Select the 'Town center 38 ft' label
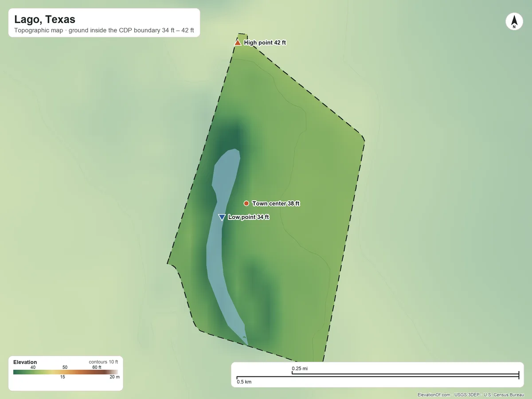This screenshot has width=532, height=399. pos(276,203)
